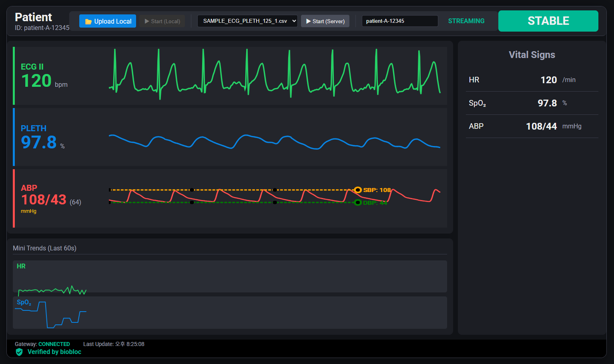This screenshot has width=614, height=364.
Task: Click the Last Update timestamp
Action: [114, 344]
